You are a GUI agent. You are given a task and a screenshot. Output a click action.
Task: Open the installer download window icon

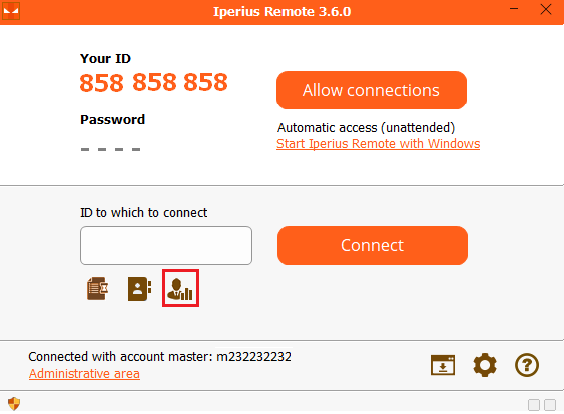click(443, 365)
